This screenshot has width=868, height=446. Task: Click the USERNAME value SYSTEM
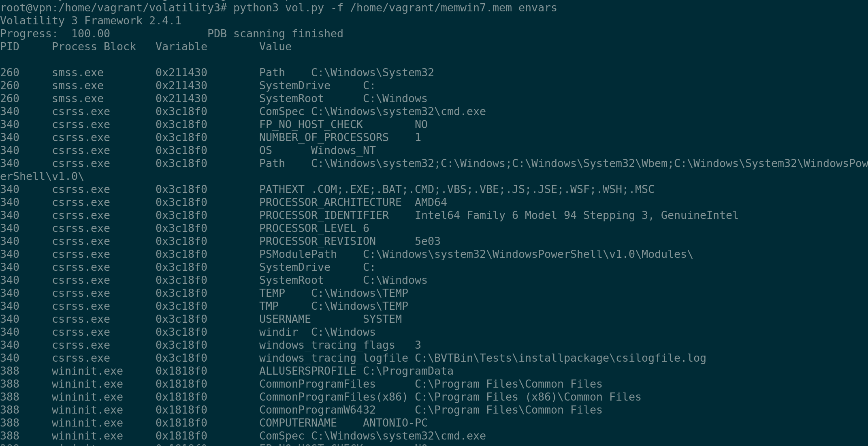pyautogui.click(x=382, y=319)
